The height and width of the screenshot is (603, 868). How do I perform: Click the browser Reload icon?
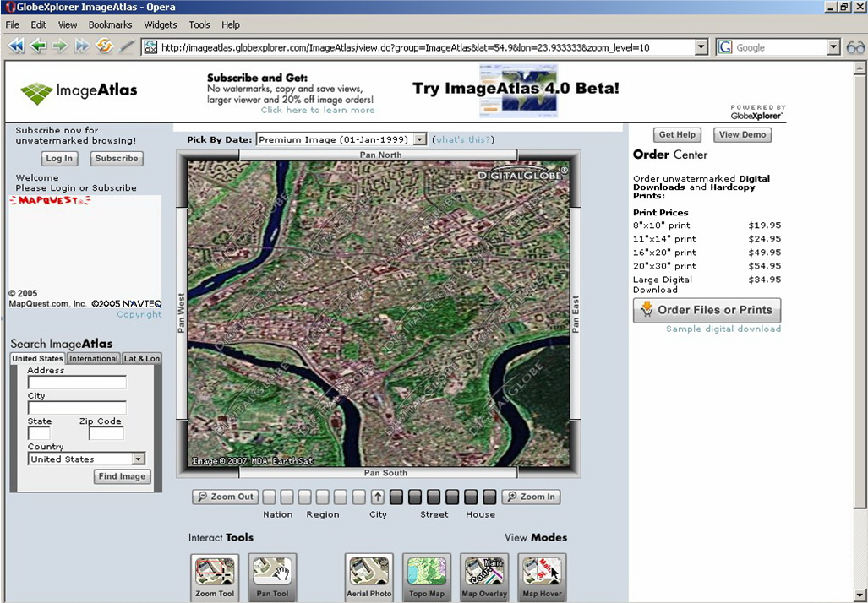pyautogui.click(x=104, y=47)
